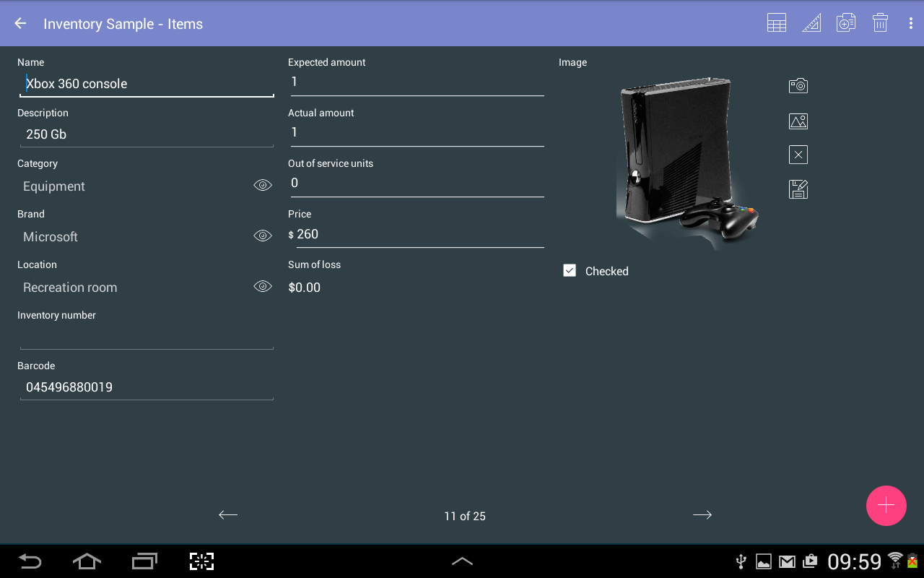Pick an image from the gallery icon
The image size is (924, 578).
798,121
